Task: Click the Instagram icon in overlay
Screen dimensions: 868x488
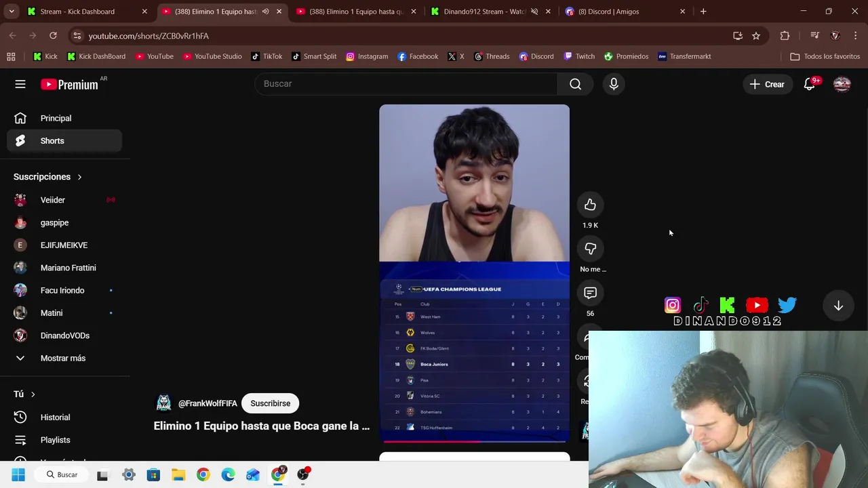Action: click(672, 305)
